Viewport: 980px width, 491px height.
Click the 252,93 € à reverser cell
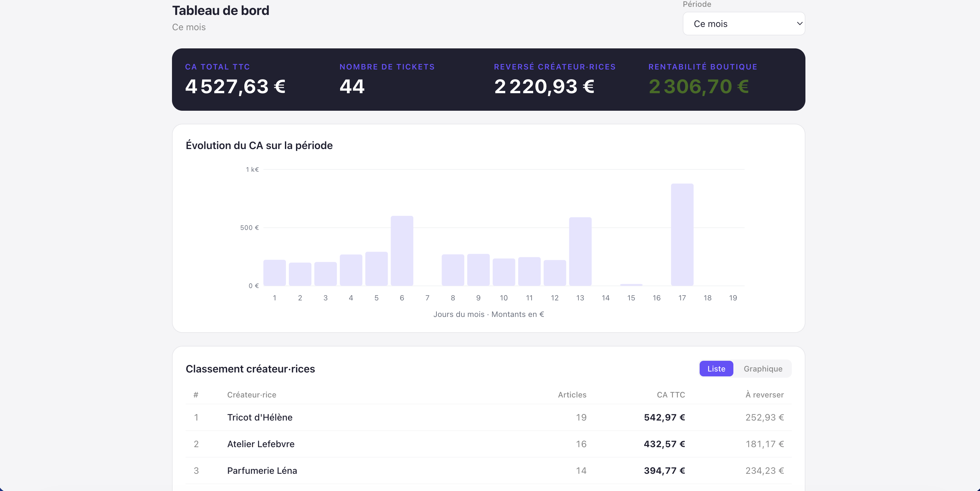tap(764, 417)
